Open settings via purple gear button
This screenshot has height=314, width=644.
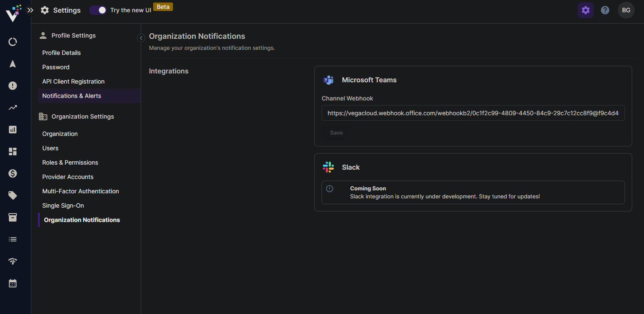click(585, 10)
